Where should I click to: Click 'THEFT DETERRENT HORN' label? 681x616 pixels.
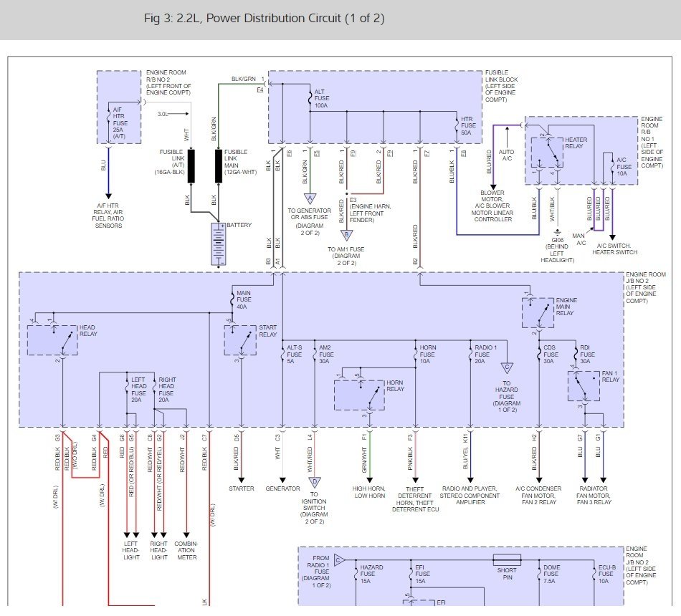click(x=415, y=499)
